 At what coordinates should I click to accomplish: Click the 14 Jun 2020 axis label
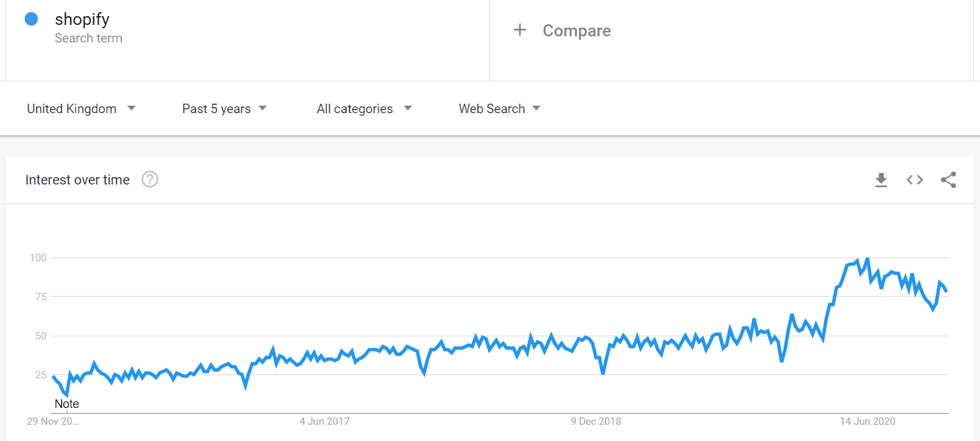point(867,421)
